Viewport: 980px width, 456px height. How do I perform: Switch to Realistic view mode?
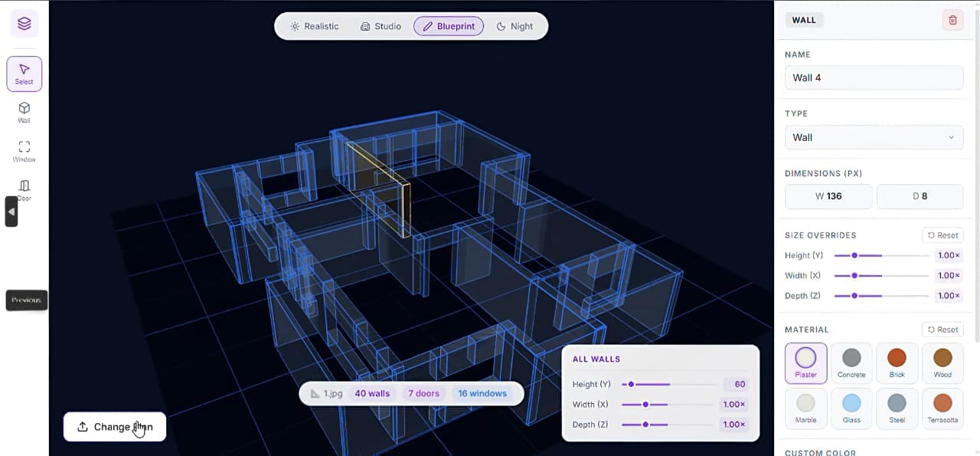314,26
